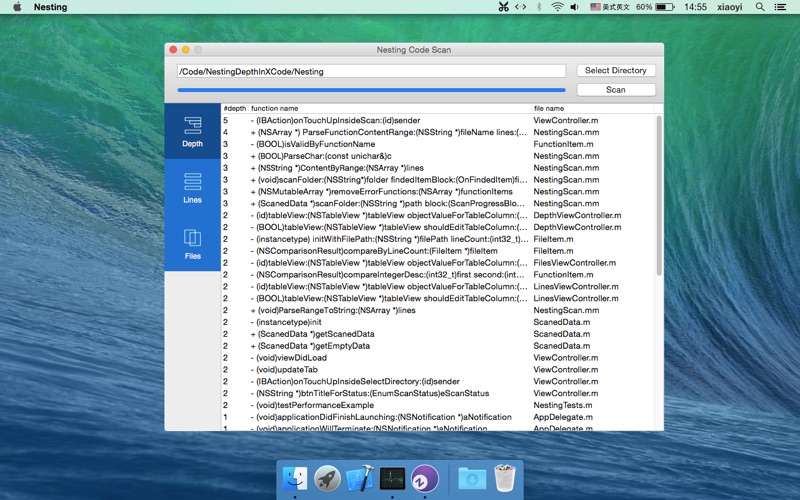Screen dimensions: 800x500
Task: Click the results table vertical scrollbar
Action: [x=659, y=195]
